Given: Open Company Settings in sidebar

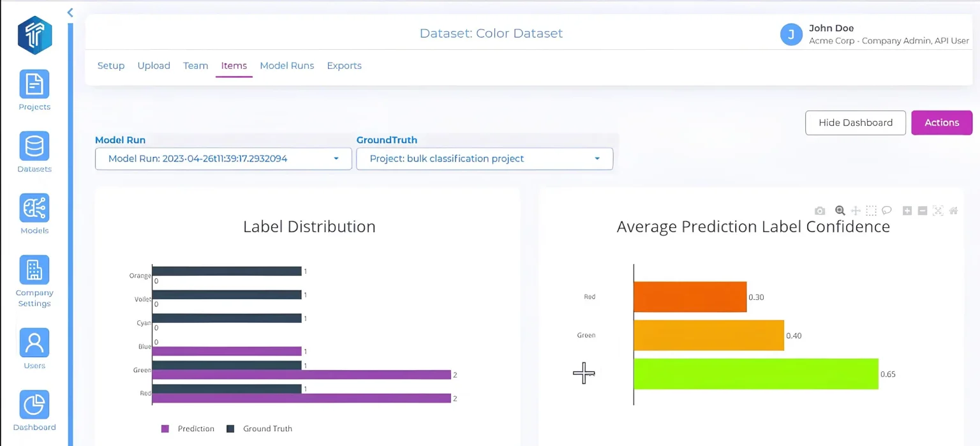Looking at the screenshot, I should [34, 281].
